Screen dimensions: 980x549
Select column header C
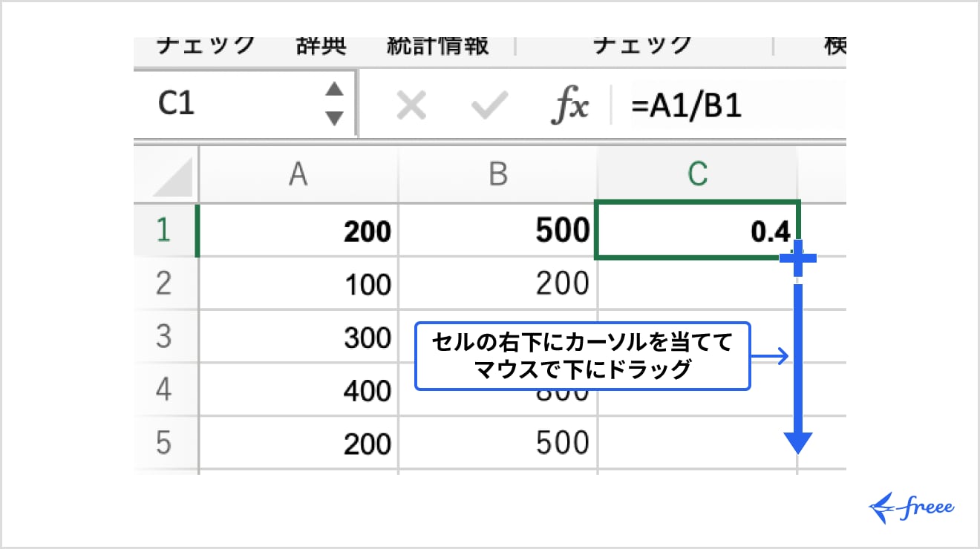[696, 174]
